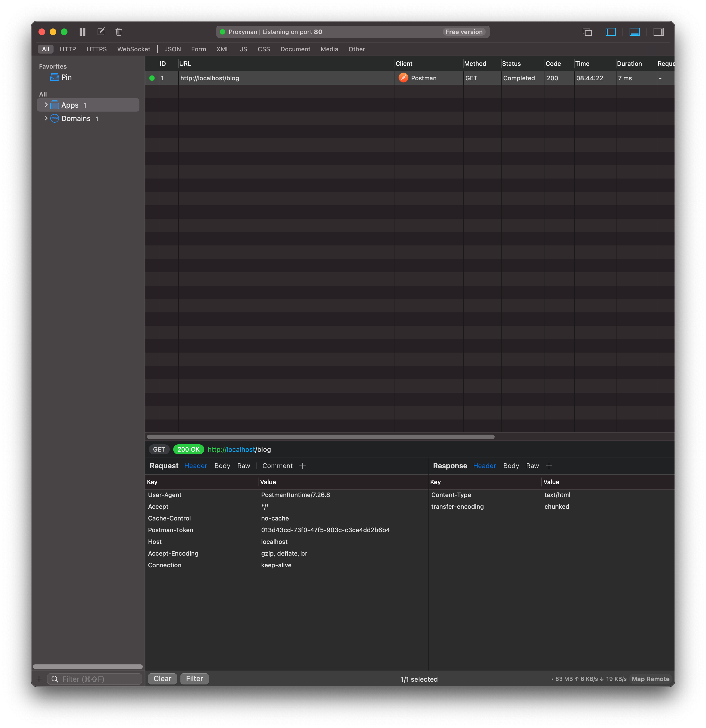Click the magnifier icon in the filter field
The width and height of the screenshot is (706, 728).
(x=55, y=679)
